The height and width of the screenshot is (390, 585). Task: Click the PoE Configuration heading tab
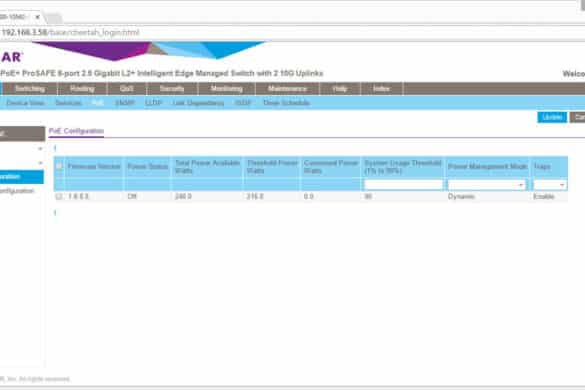tap(76, 131)
